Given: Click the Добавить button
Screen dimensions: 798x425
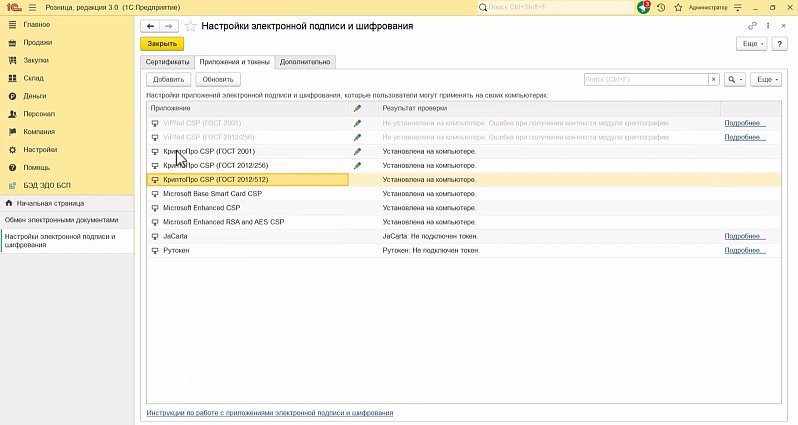Looking at the screenshot, I should (x=168, y=79).
